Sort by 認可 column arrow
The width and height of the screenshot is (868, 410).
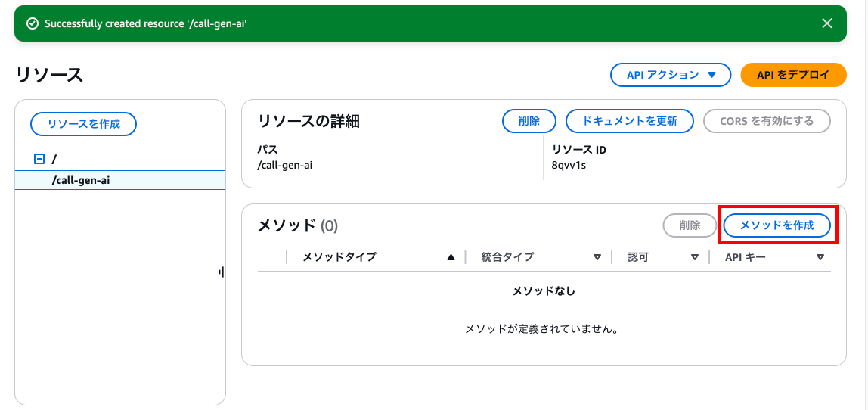[695, 257]
